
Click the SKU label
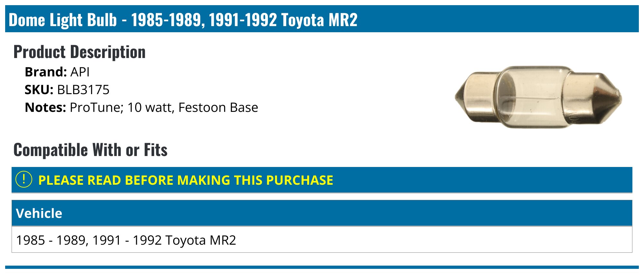39,90
